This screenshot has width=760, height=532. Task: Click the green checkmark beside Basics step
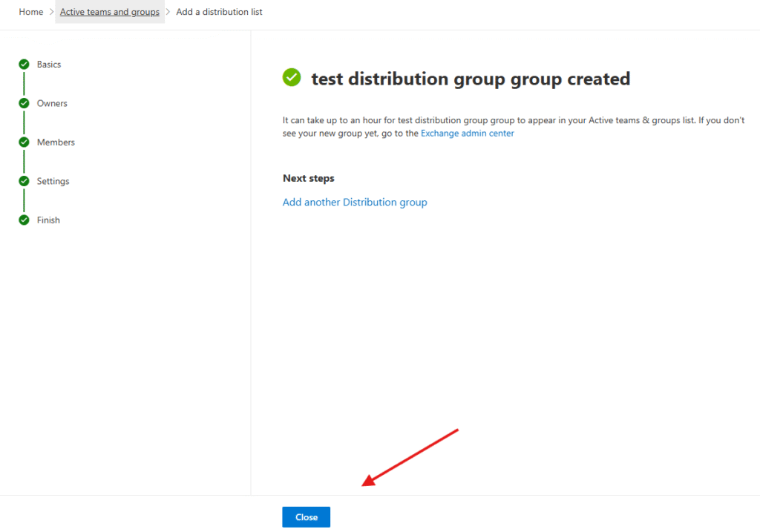24,65
